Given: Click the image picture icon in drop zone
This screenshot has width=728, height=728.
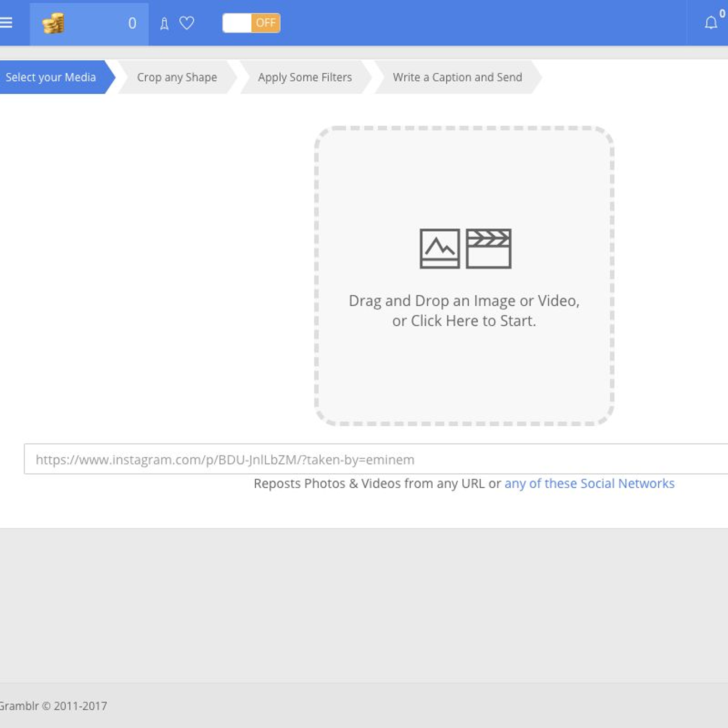Looking at the screenshot, I should point(440,248).
